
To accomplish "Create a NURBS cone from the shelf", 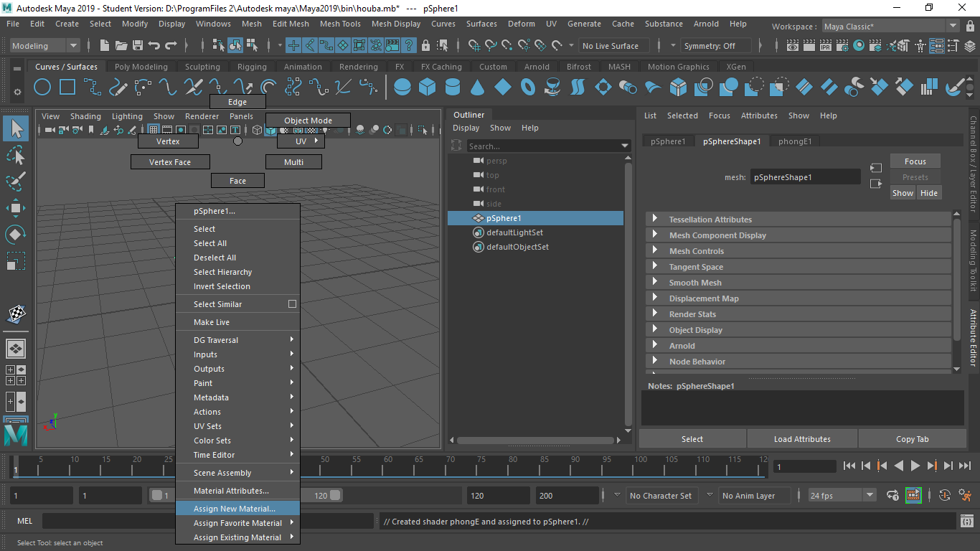I will coord(478,88).
